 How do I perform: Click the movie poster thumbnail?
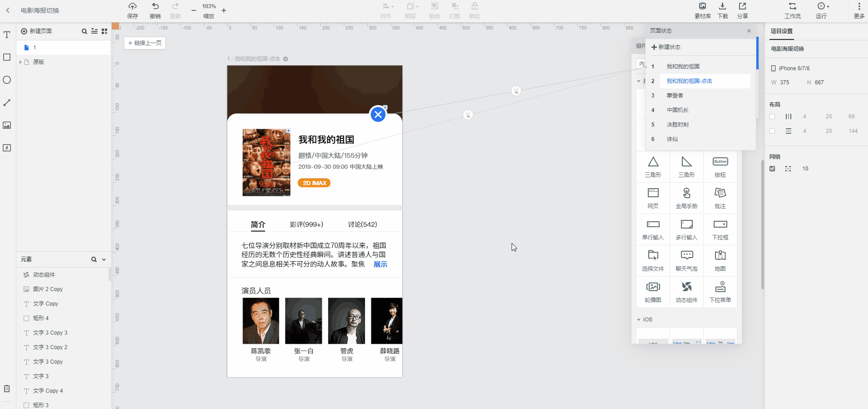(x=266, y=162)
